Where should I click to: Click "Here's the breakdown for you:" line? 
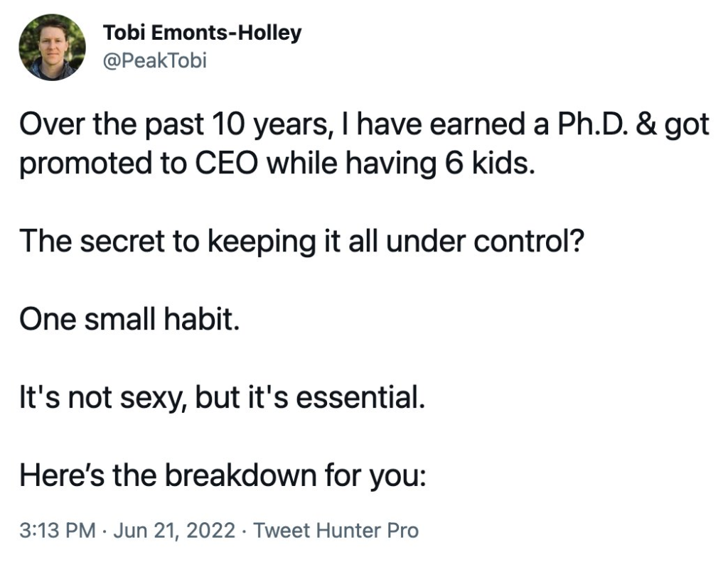223,476
